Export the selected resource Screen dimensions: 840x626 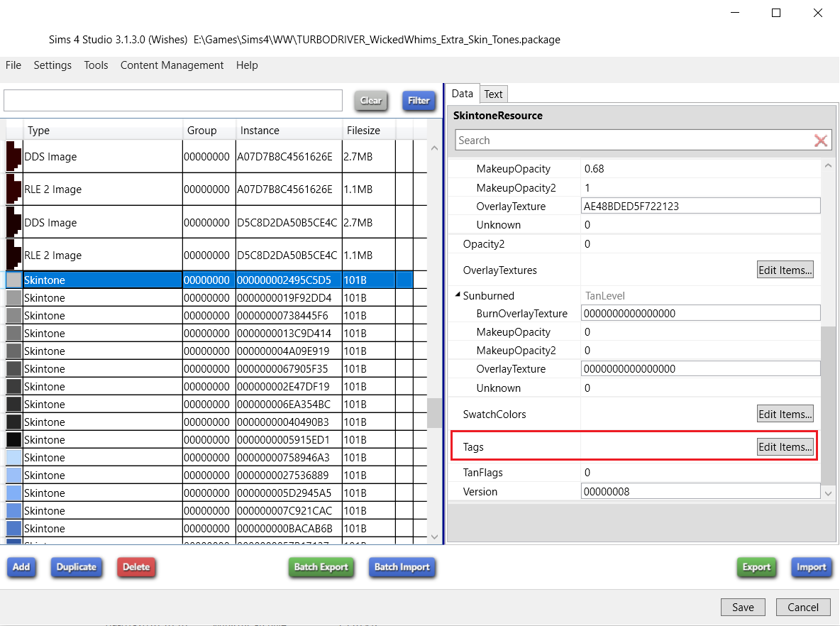(756, 567)
